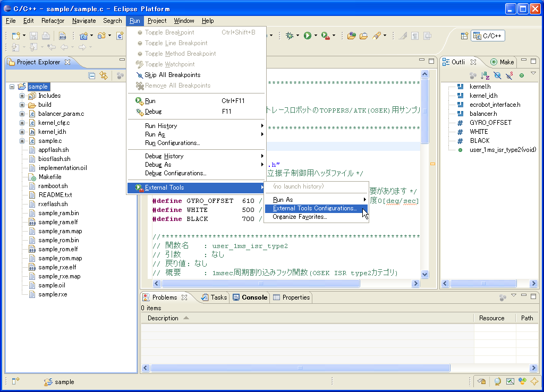Choose Run Configurations... from Run menu
Viewport: 544px width, 392px height.
click(x=196, y=143)
